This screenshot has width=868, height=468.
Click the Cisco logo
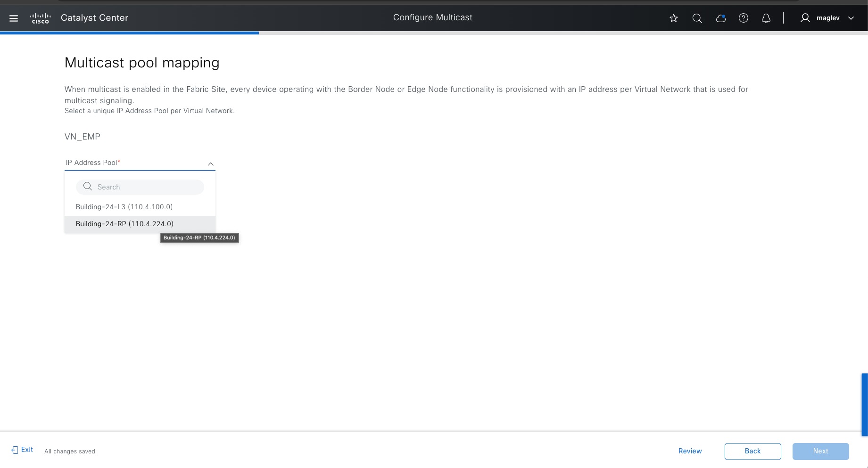click(x=40, y=18)
